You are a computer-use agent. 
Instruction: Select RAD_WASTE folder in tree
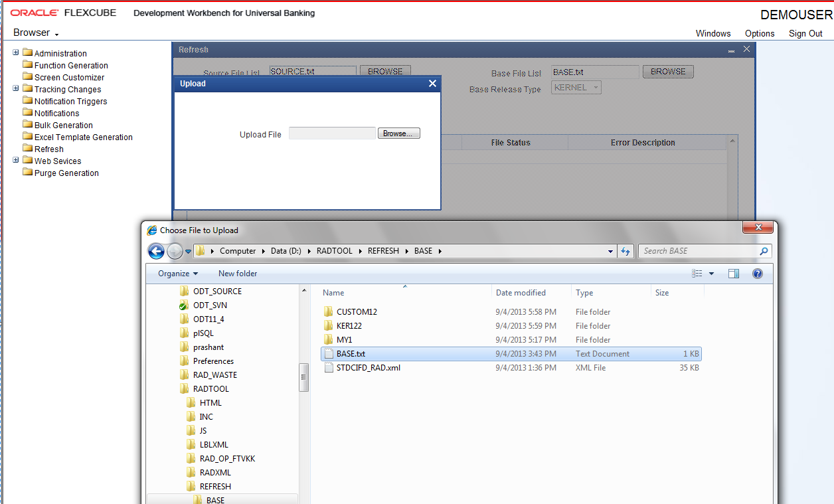[214, 375]
